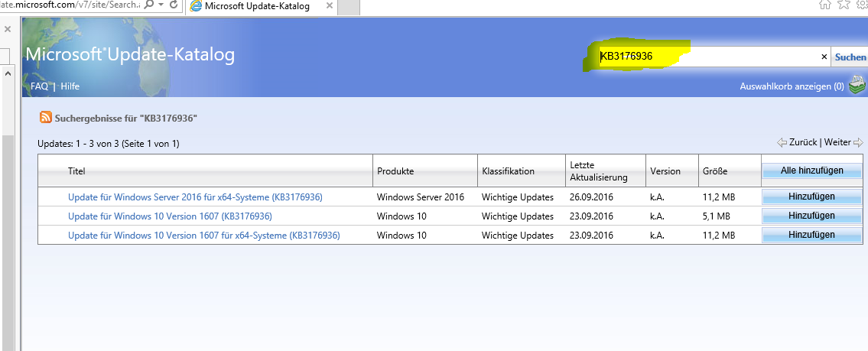Click Windows Server 2016 product cell
Viewport: 868px width, 351px height.
pos(420,197)
